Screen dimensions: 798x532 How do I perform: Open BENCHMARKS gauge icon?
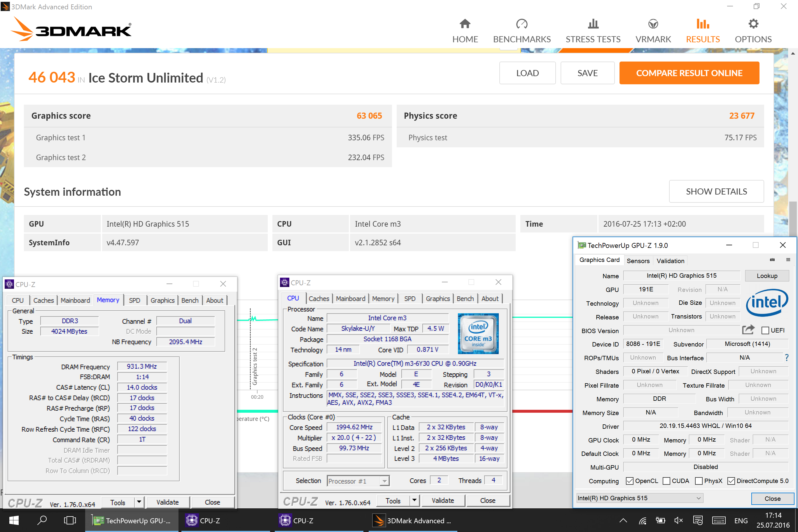click(x=521, y=24)
